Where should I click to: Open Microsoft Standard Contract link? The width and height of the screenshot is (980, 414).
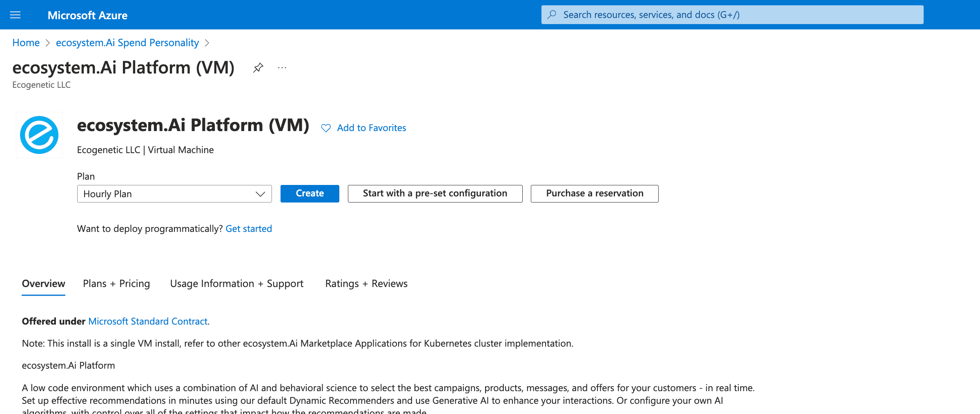pos(148,321)
